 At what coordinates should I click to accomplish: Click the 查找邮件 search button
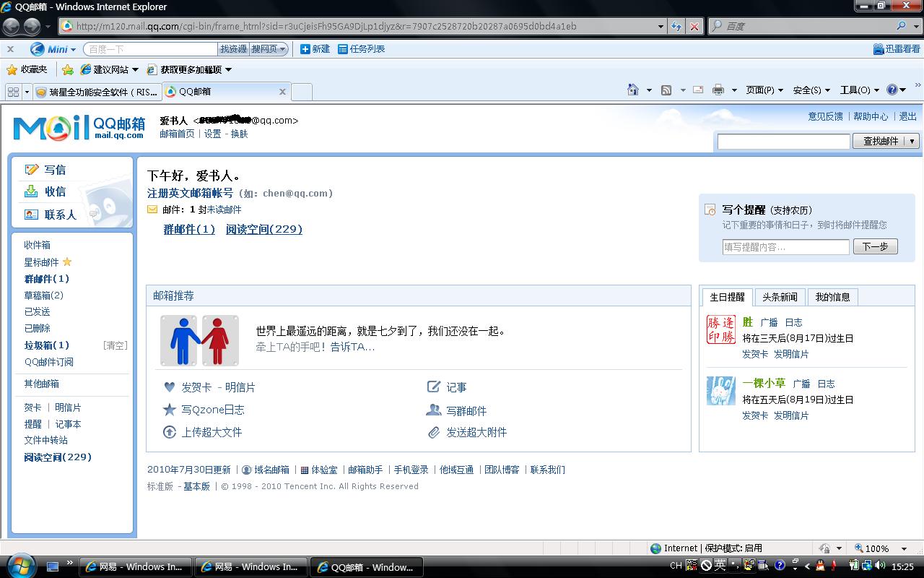click(880, 142)
